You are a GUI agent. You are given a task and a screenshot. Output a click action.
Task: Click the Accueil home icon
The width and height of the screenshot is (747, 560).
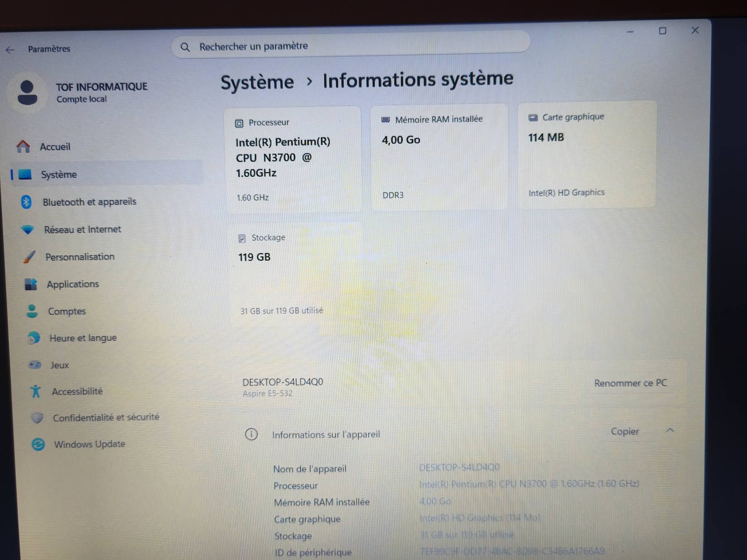(23, 147)
